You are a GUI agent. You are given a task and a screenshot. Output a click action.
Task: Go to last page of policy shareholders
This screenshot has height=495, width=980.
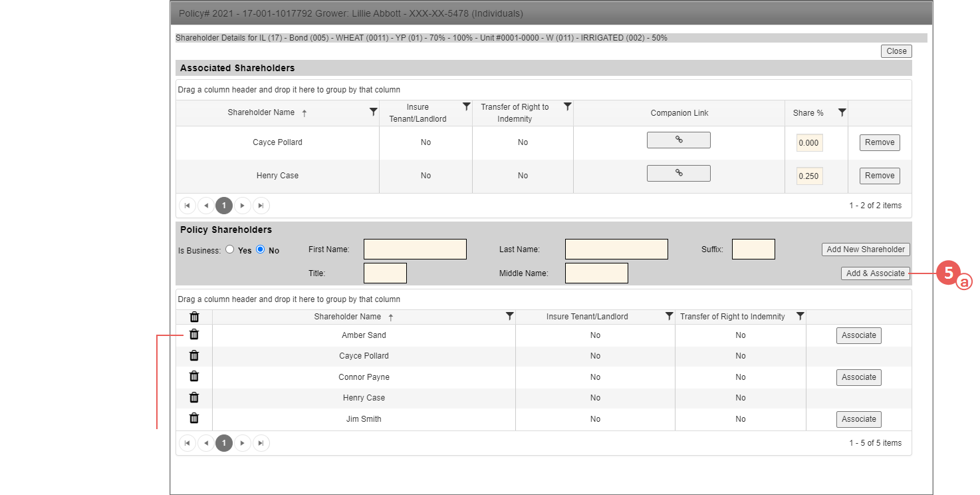[x=261, y=443]
